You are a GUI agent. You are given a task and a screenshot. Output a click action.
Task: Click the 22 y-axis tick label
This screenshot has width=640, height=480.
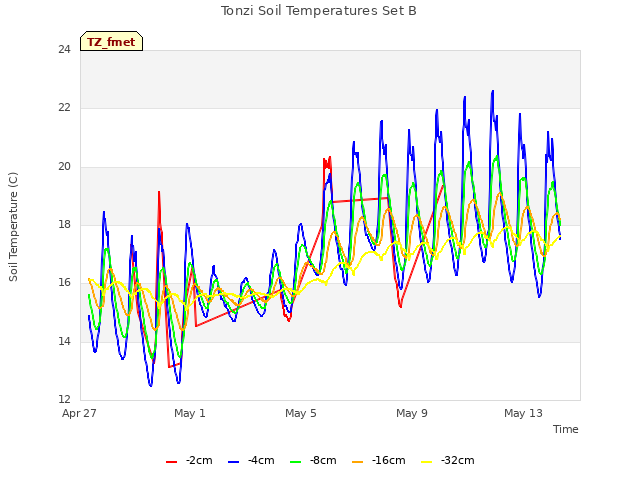point(64,108)
